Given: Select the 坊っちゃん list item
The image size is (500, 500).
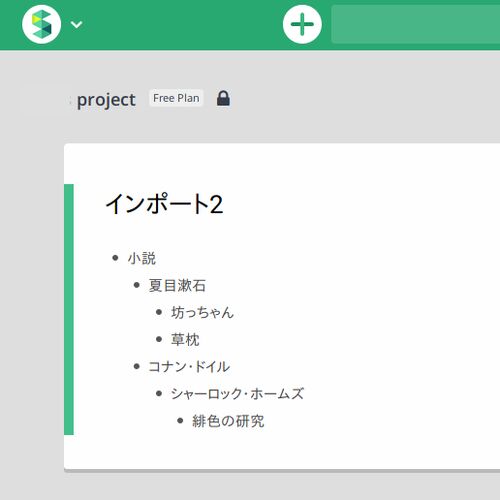Looking at the screenshot, I should click(x=202, y=313).
